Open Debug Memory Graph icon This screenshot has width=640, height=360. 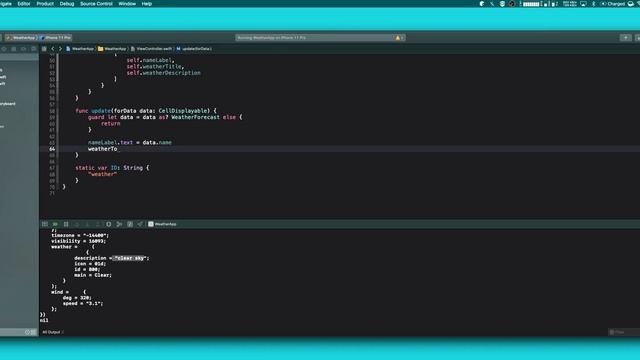pyautogui.click(x=119, y=224)
